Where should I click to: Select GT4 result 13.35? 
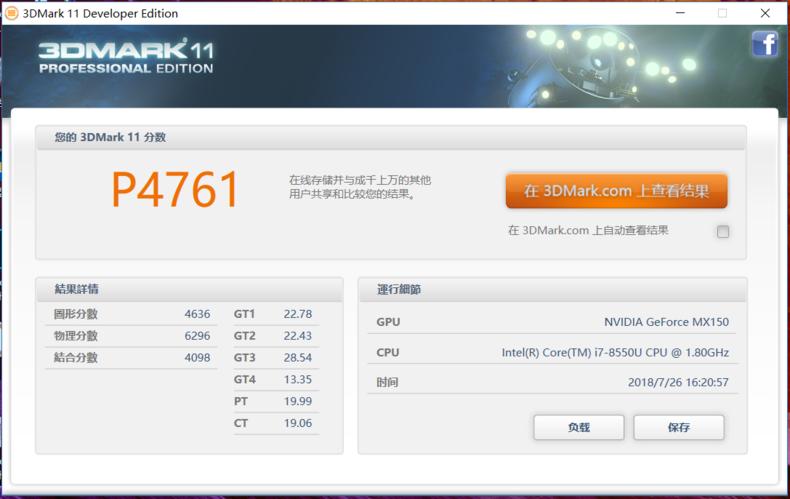[298, 379]
